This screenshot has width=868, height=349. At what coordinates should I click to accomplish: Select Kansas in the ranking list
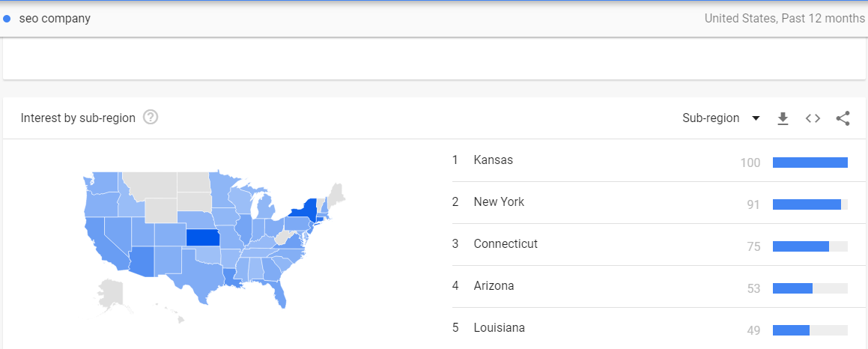[494, 160]
